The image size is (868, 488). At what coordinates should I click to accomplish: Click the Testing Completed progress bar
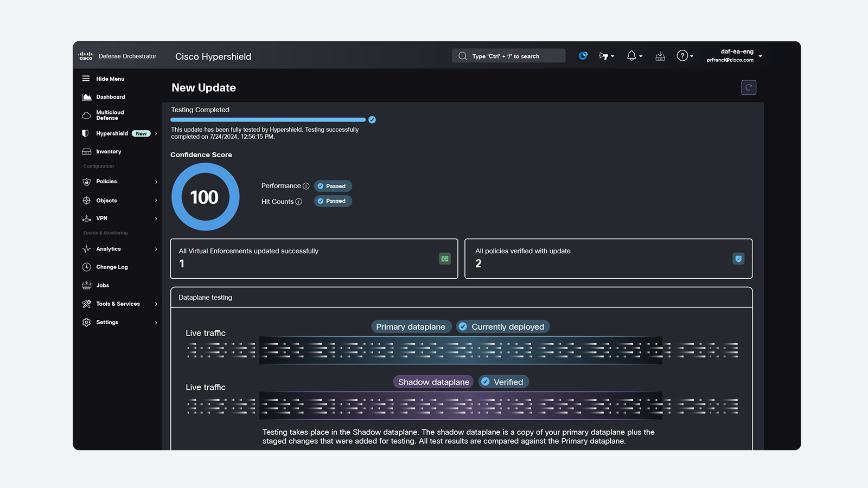[268, 120]
